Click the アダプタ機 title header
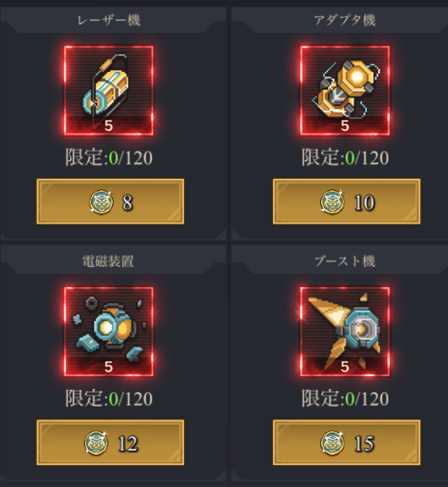448x487 pixels. coord(345,21)
